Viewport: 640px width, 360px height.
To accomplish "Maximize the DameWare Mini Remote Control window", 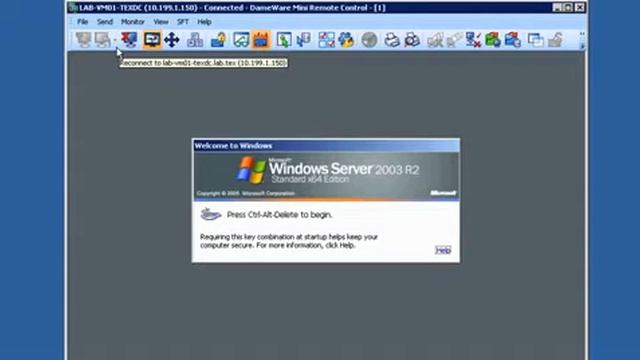I will (x=568, y=7).
